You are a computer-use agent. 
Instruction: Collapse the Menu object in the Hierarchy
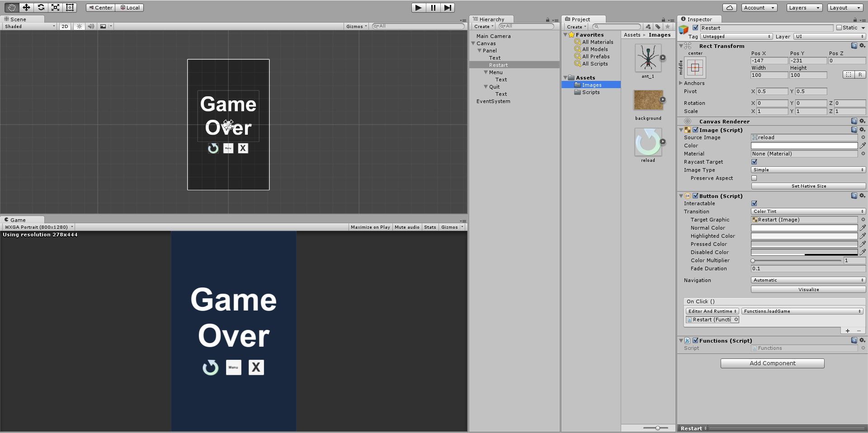tap(486, 72)
